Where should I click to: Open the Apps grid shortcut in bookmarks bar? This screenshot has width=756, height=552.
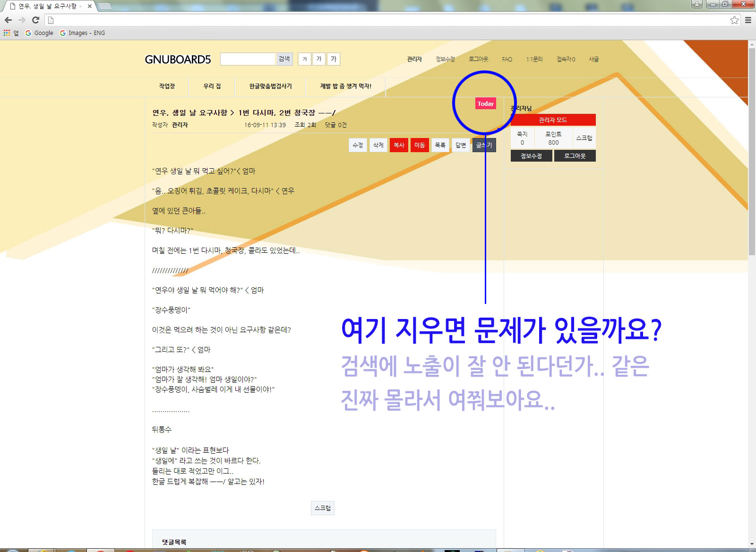7,33
